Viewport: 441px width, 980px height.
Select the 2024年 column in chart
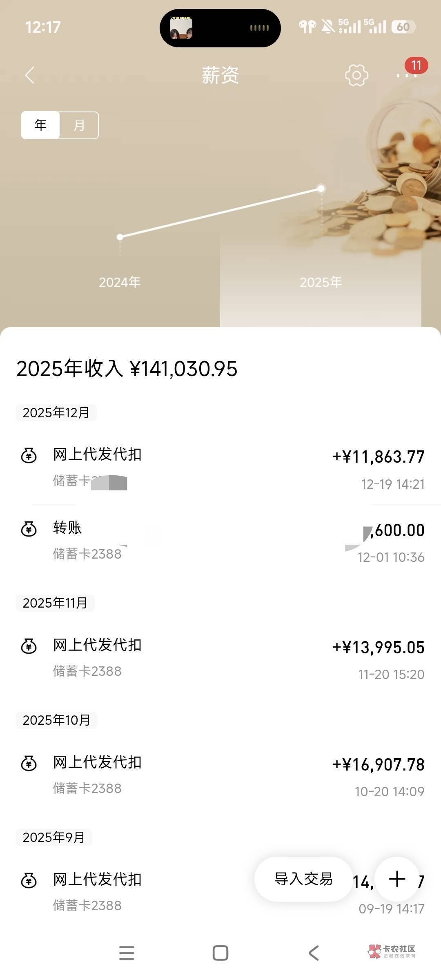(120, 282)
